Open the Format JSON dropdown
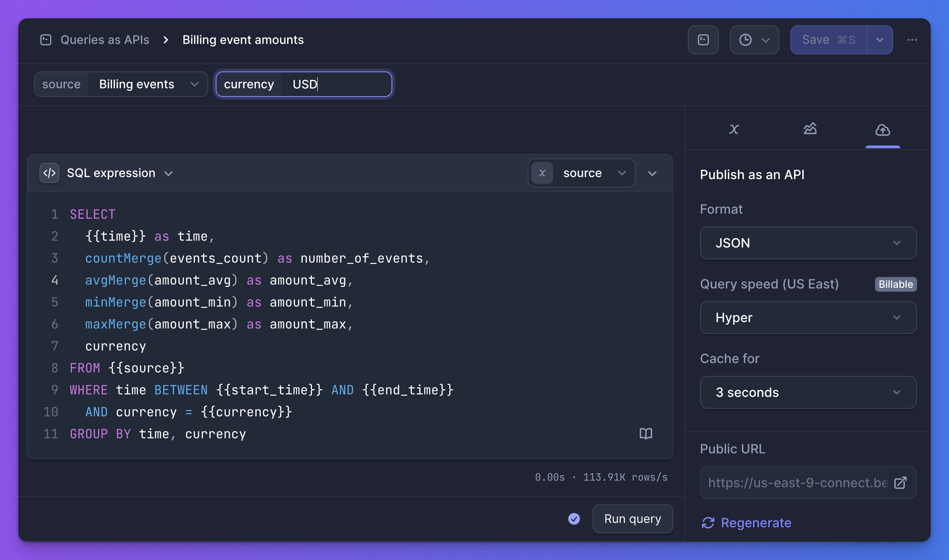Screen dimensions: 949x560 pyautogui.click(x=808, y=243)
